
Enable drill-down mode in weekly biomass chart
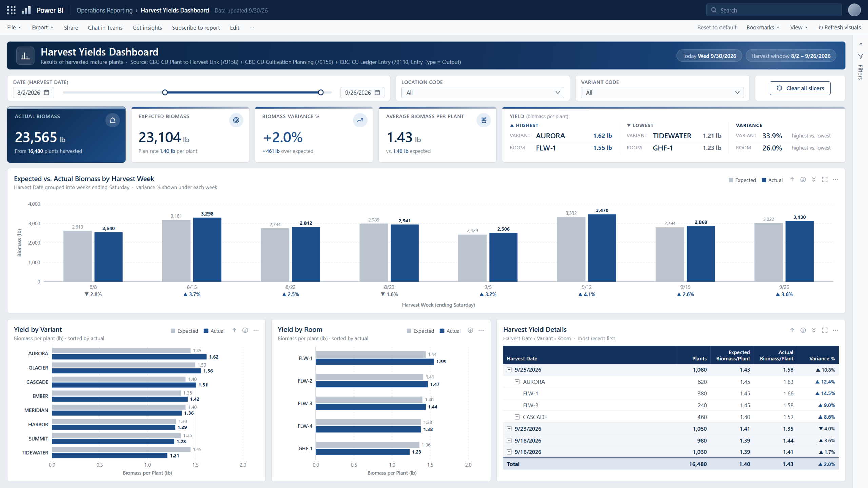803,180
